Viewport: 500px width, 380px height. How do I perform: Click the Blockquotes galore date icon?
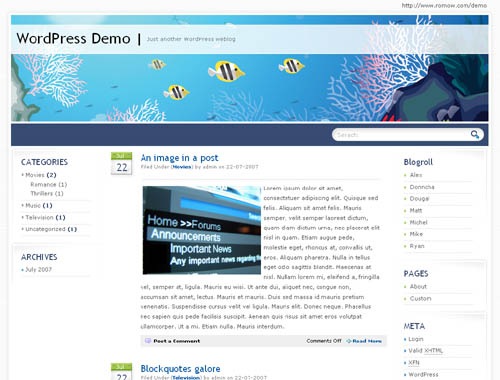point(121,371)
